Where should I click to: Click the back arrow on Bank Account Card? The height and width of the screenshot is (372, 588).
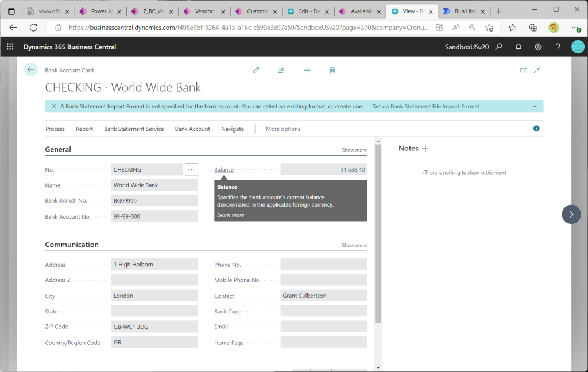click(x=31, y=70)
